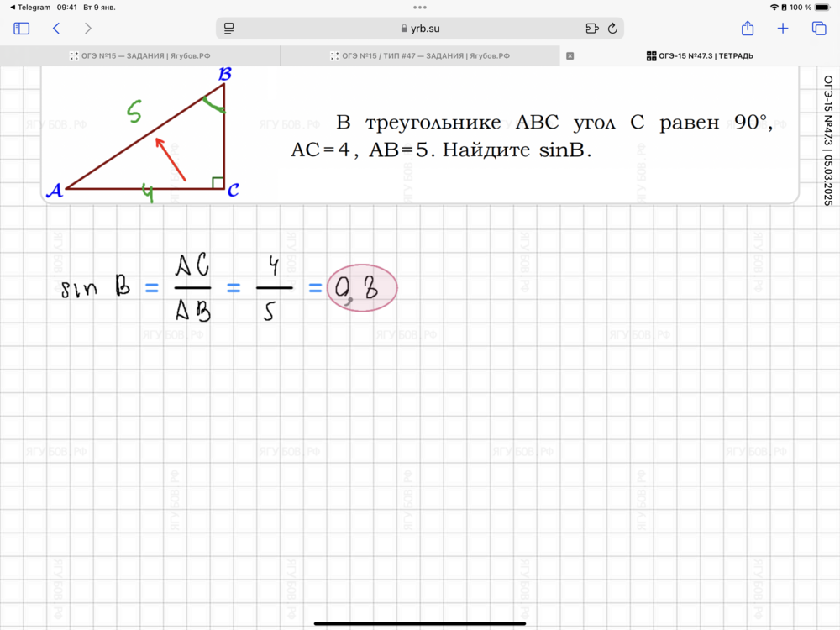Go back to previous page
The height and width of the screenshot is (630, 840).
pos(56,29)
